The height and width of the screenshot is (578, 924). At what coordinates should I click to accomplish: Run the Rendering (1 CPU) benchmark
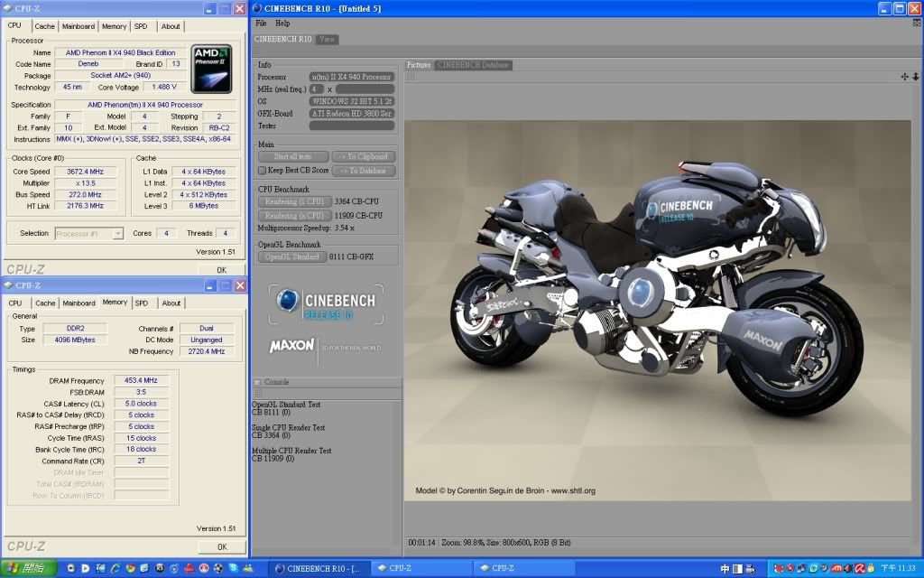tap(295, 201)
